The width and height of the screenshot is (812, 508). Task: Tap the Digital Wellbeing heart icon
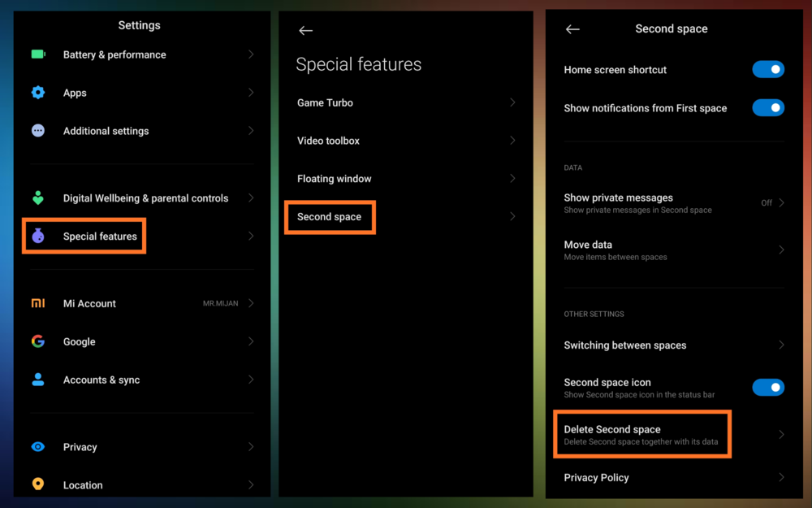pos(38,198)
